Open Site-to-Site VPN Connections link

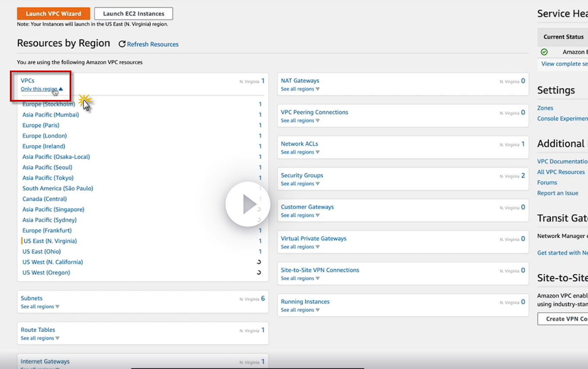(320, 270)
